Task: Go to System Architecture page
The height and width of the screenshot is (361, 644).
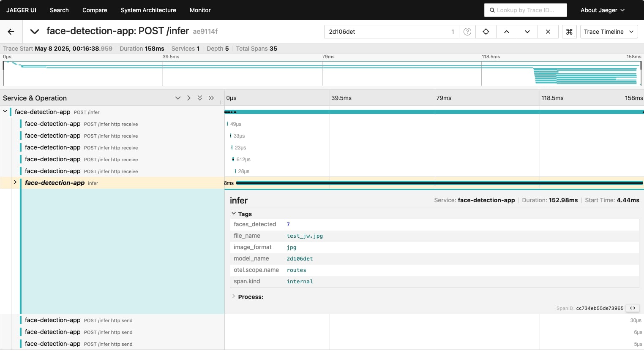Action: pos(148,10)
